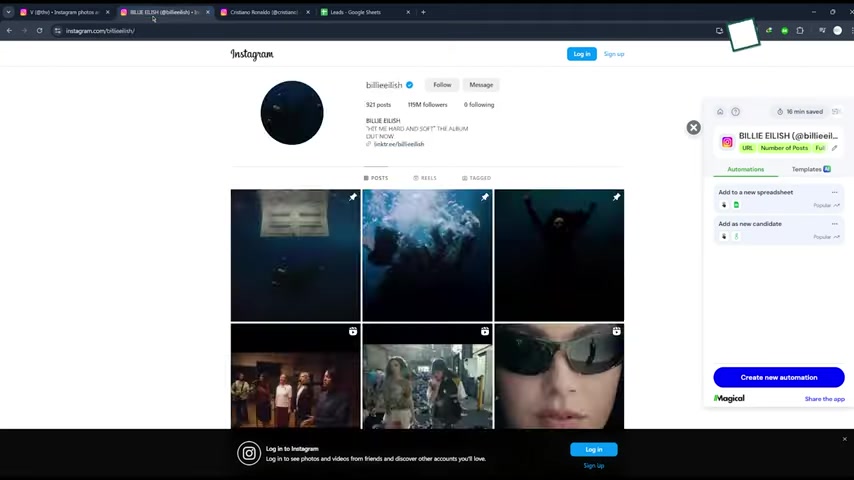Open the media control toolbar icon
854x480 pixels.
pos(822,31)
